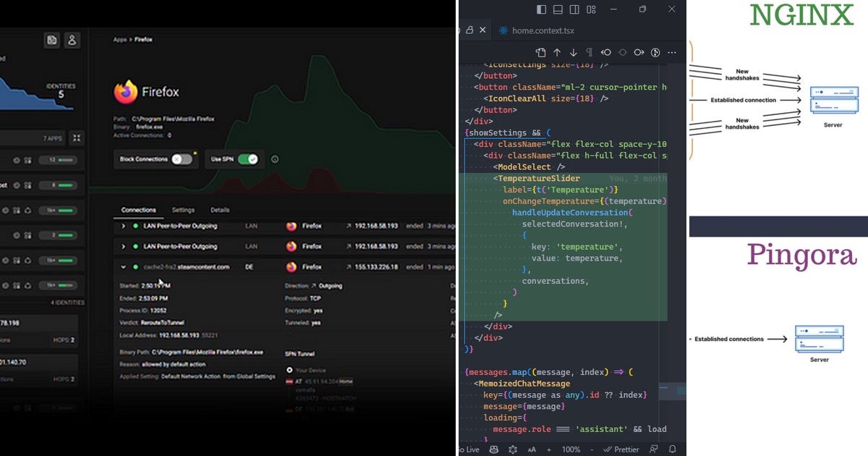The height and width of the screenshot is (456, 868).
Task: Go to previous change up arrow
Action: 557,52
